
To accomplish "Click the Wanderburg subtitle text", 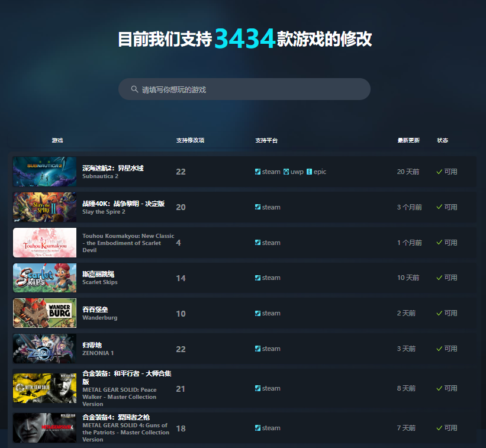I will point(100,318).
